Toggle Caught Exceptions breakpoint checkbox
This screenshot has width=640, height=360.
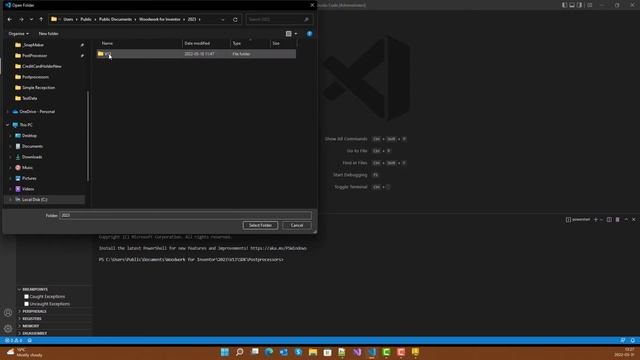coord(26,297)
